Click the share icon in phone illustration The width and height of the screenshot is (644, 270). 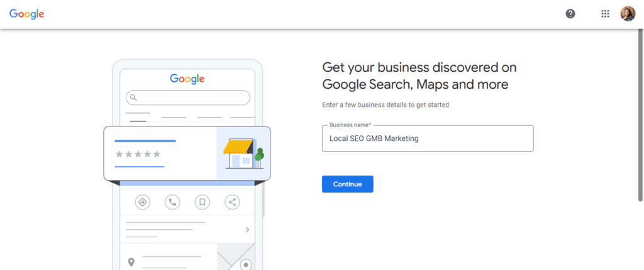233,202
